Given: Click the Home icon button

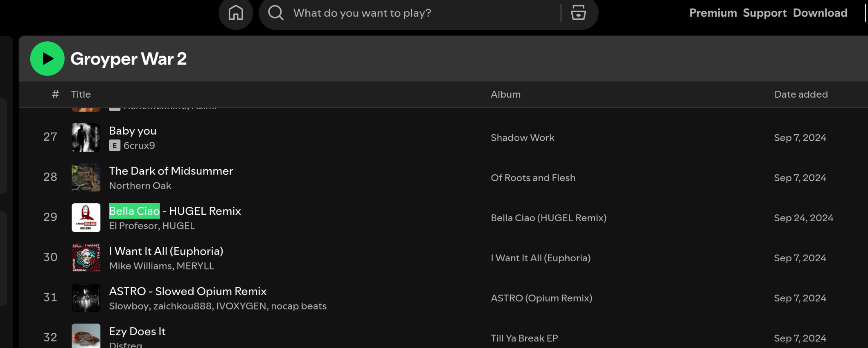Looking at the screenshot, I should (x=236, y=13).
